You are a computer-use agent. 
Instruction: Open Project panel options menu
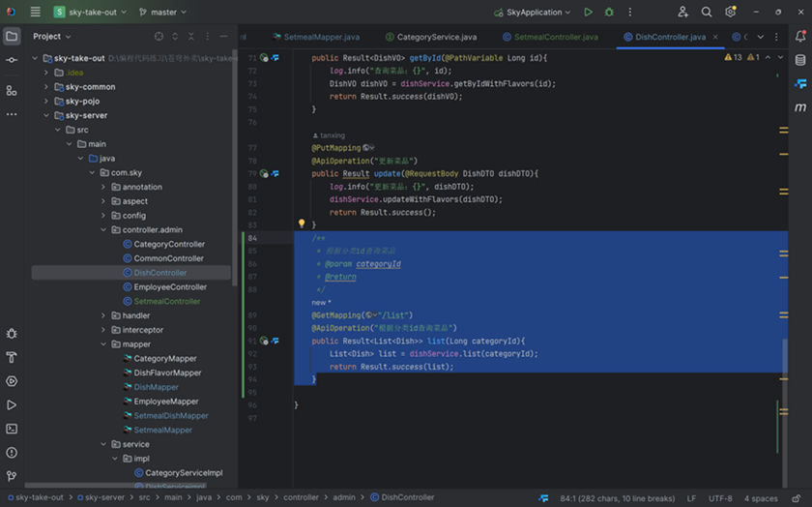(x=207, y=37)
